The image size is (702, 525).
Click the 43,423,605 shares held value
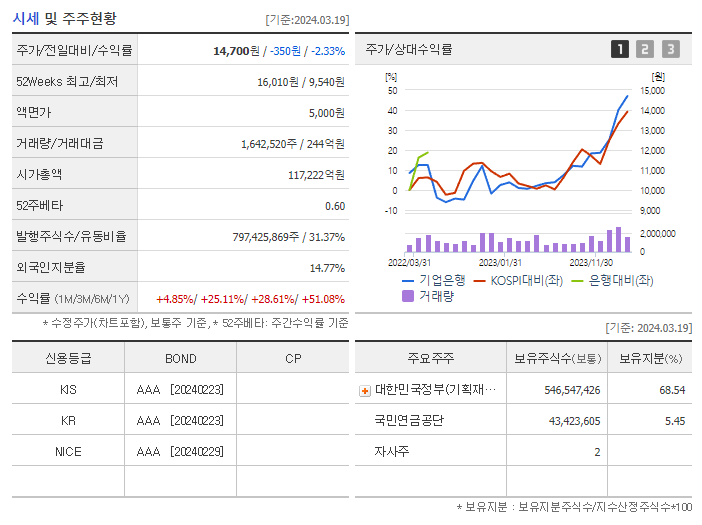pos(574,421)
